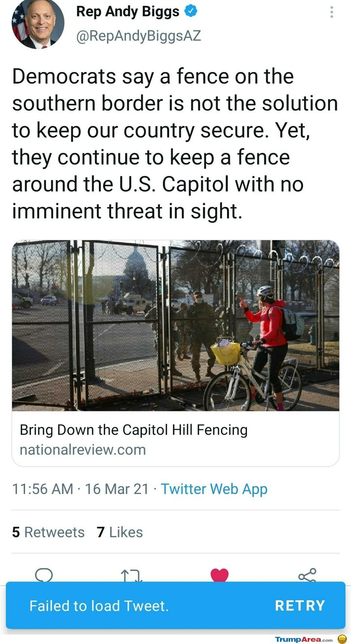
Task: Open Rep Andy Biggs profile picture
Action: pyautogui.click(x=38, y=24)
